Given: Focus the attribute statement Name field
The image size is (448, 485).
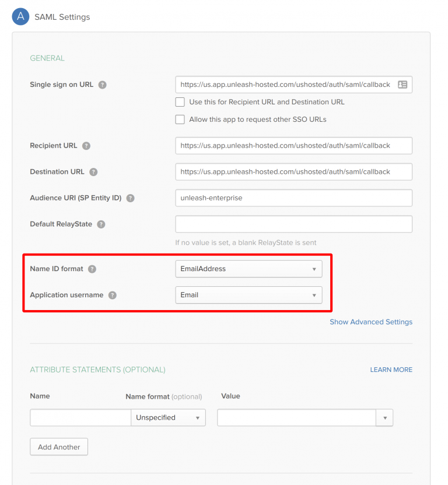Looking at the screenshot, I should click(x=80, y=417).
